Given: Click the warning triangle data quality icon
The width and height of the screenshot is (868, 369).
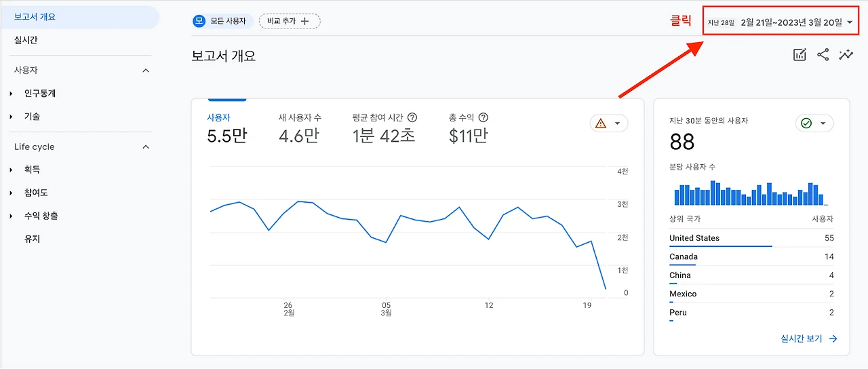Looking at the screenshot, I should click(x=600, y=123).
